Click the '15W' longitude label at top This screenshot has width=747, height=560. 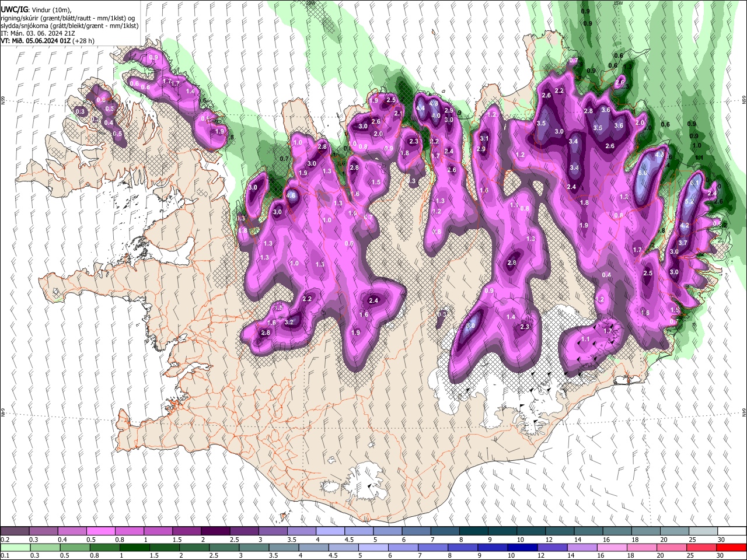617,3
